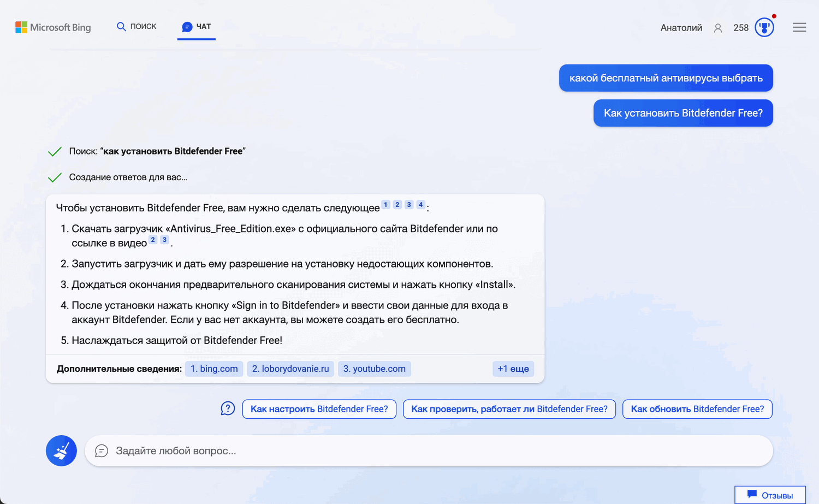Click step 3 text about 'Install' button
This screenshot has height=504, width=819.
(x=293, y=284)
